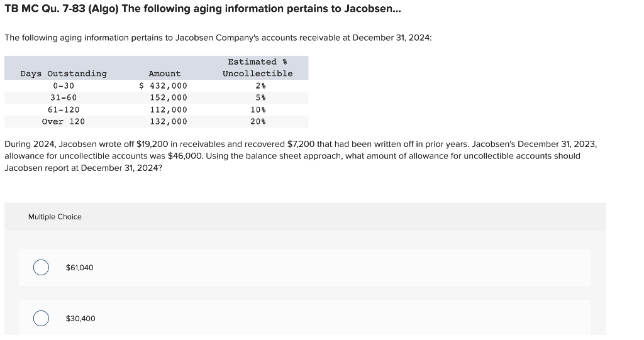Click the 20% uncollectible cell
Viewport: 644px width, 340px height.
point(258,121)
